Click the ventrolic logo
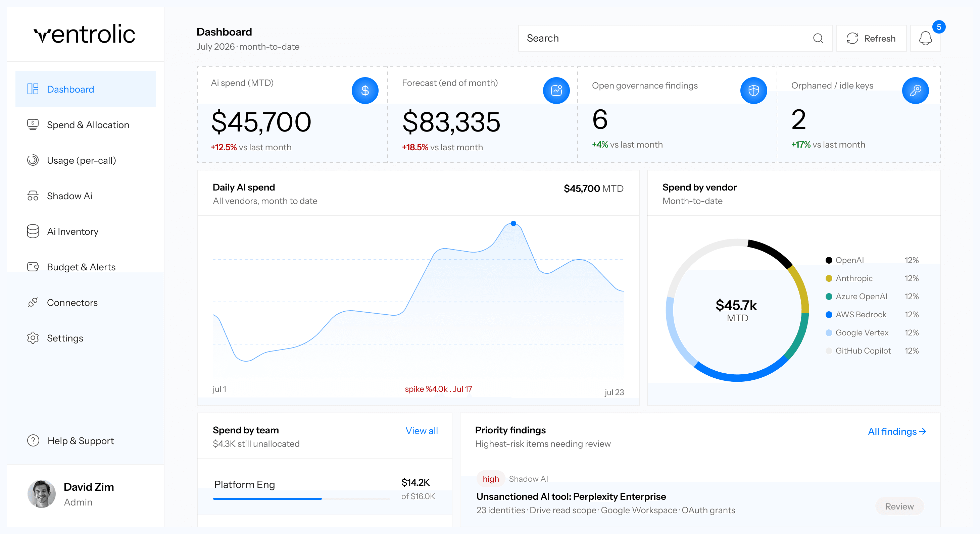The image size is (980, 534). coord(85,34)
